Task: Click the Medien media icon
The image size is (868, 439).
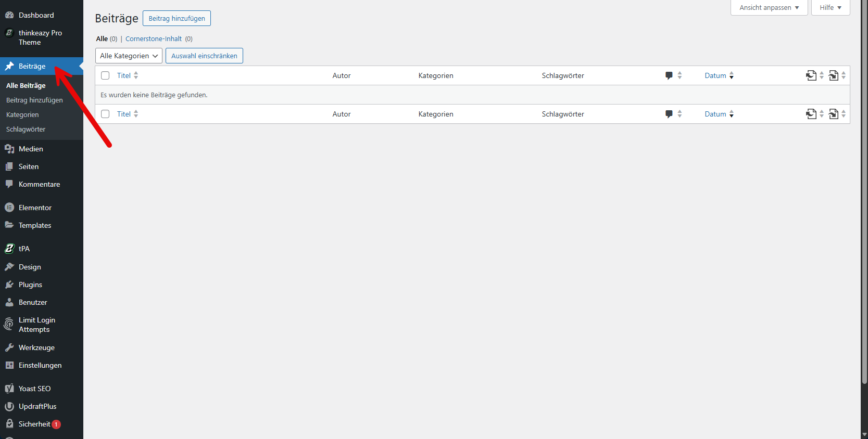Action: pyautogui.click(x=9, y=149)
